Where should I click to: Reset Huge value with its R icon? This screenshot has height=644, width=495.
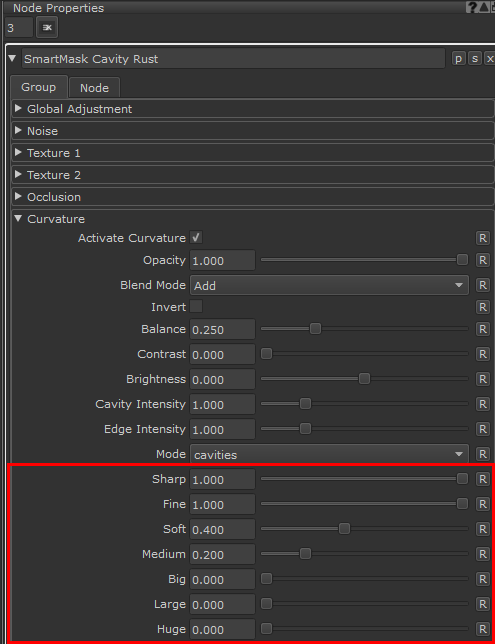pos(483,629)
